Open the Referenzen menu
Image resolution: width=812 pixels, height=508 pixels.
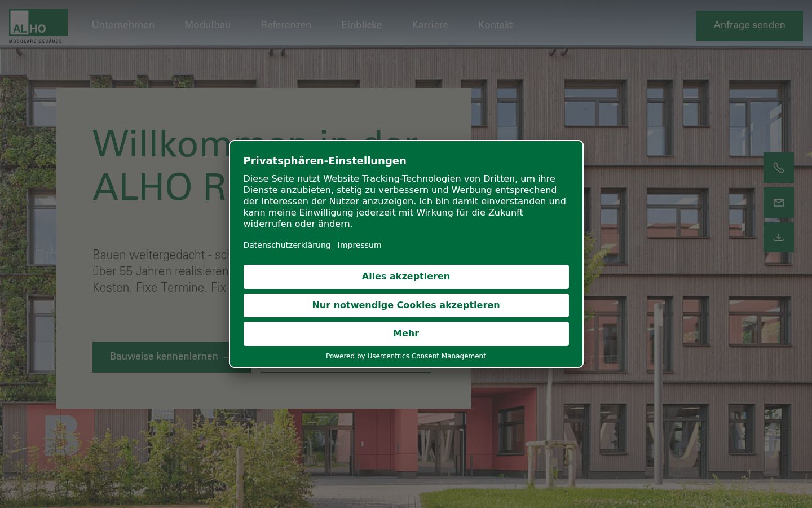pyautogui.click(x=286, y=25)
